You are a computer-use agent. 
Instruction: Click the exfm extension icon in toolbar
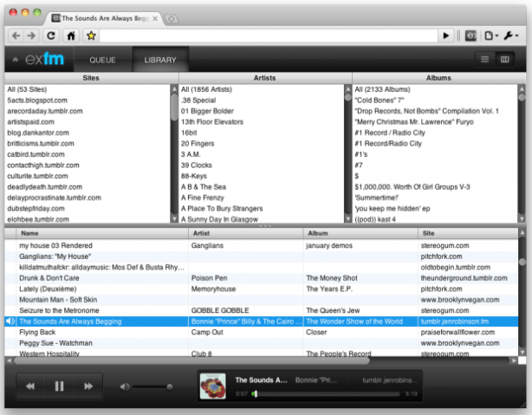470,36
